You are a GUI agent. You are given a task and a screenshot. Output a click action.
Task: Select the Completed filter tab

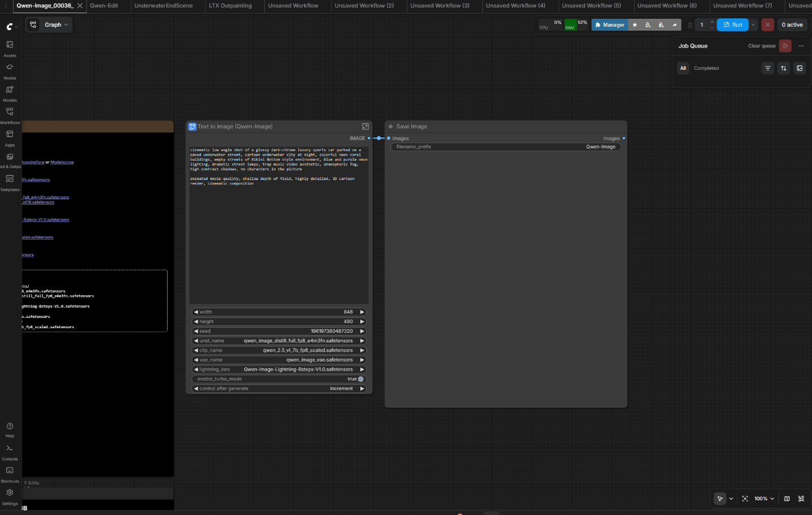click(x=706, y=68)
